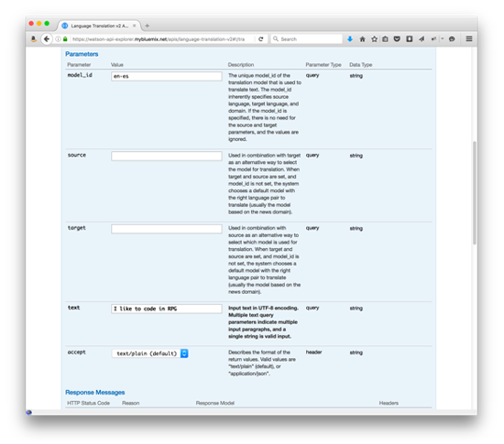Click the vertical page scrollbar thumb
This screenshot has height=444, width=504.
point(474,192)
